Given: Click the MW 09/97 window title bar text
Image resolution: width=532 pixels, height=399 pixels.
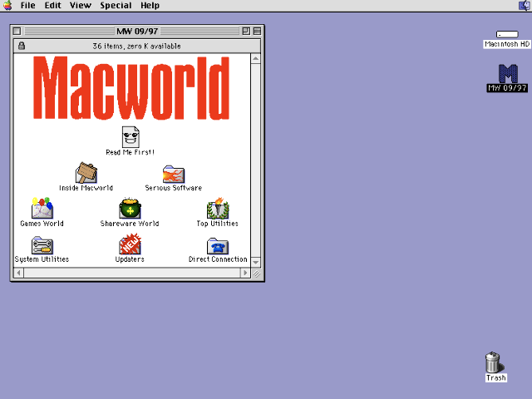Looking at the screenshot, I should [137, 32].
